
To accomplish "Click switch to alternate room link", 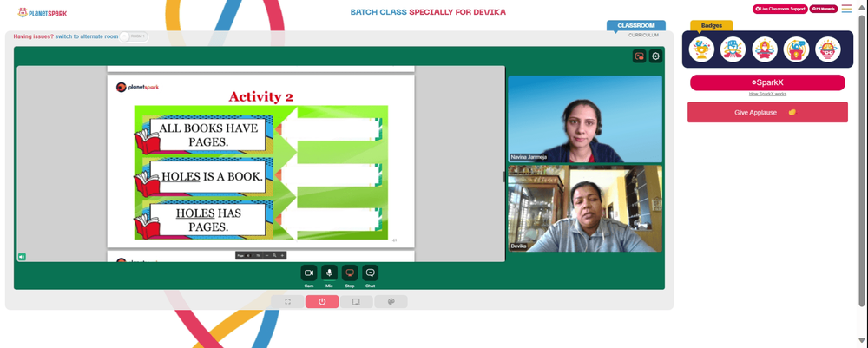I will (86, 36).
